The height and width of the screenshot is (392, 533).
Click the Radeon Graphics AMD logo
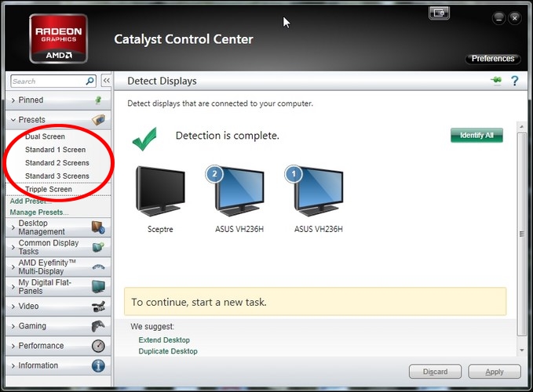coord(58,38)
